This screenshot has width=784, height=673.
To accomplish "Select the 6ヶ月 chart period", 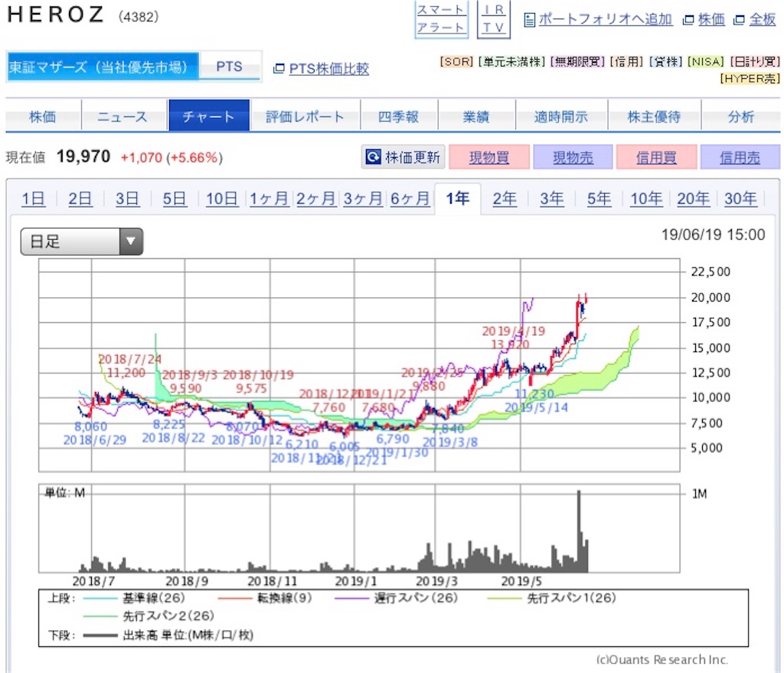I will point(410,198).
